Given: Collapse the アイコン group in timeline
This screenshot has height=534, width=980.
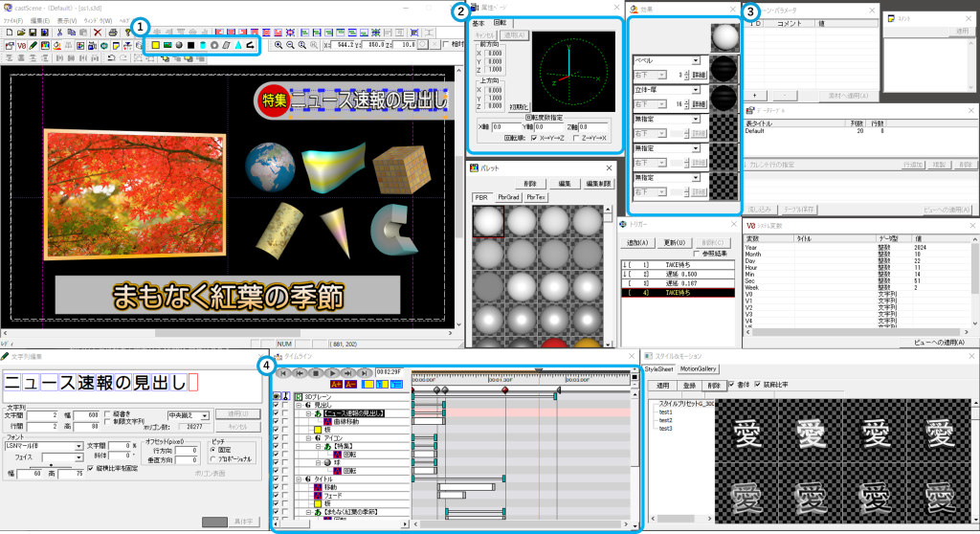Looking at the screenshot, I should [x=308, y=438].
